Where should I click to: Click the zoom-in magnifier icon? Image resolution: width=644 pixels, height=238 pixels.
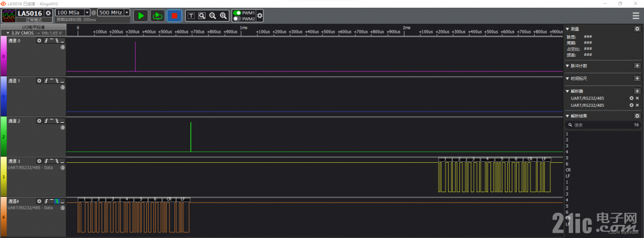click(x=223, y=16)
